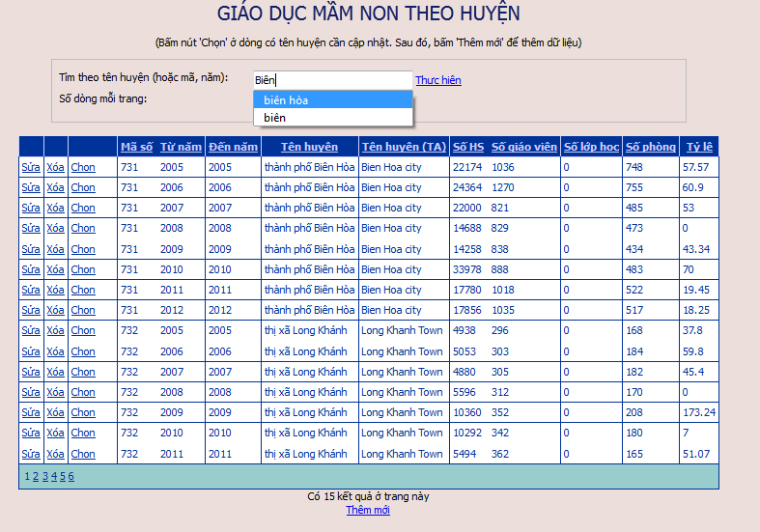Go to page 3 of results

(x=45, y=476)
